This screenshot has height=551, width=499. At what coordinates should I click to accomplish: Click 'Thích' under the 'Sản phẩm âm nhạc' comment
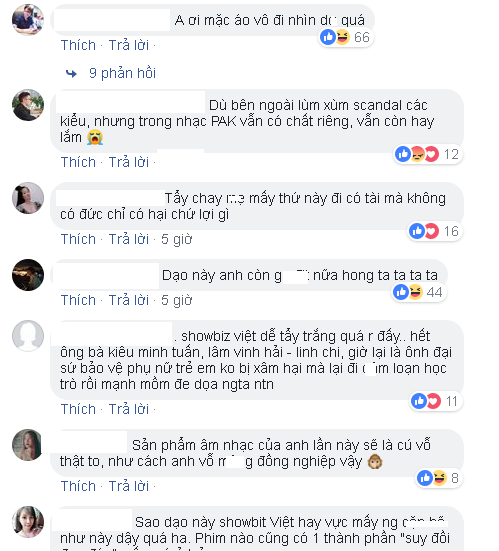78,486
